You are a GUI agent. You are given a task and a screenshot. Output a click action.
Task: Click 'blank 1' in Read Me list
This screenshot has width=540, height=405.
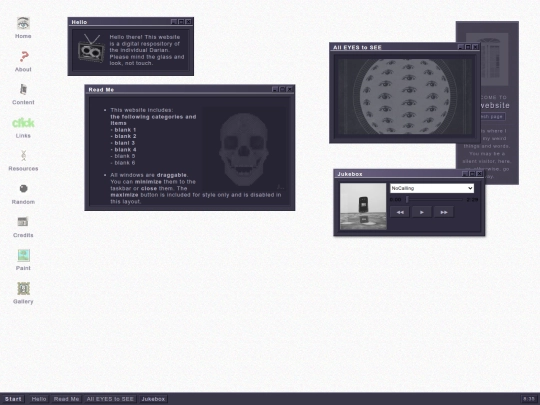[125, 130]
